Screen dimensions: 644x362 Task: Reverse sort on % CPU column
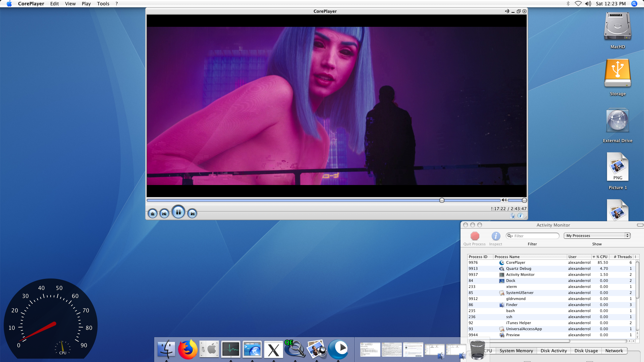600,257
